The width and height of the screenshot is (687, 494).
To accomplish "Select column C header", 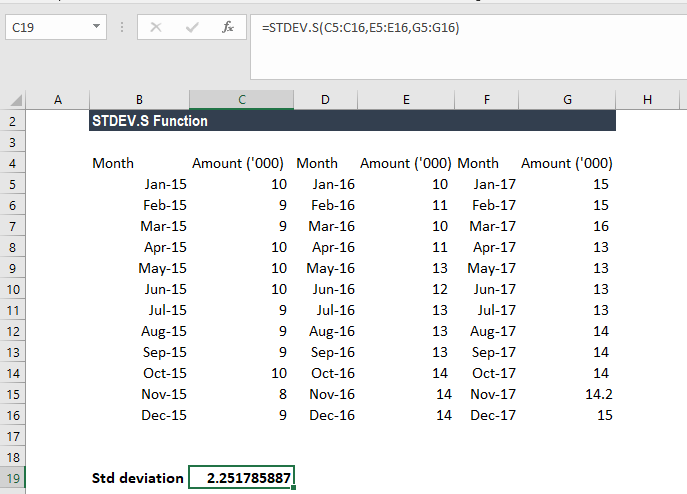I will point(241,100).
